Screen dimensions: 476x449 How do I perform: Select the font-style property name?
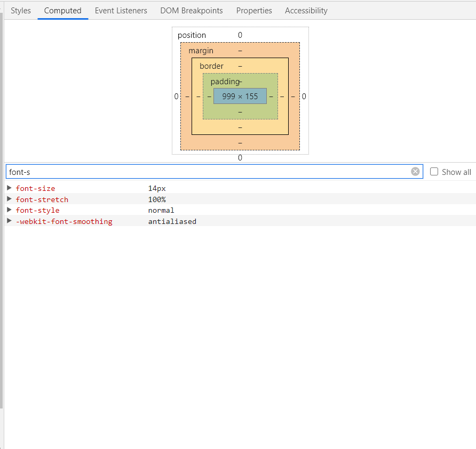click(37, 210)
